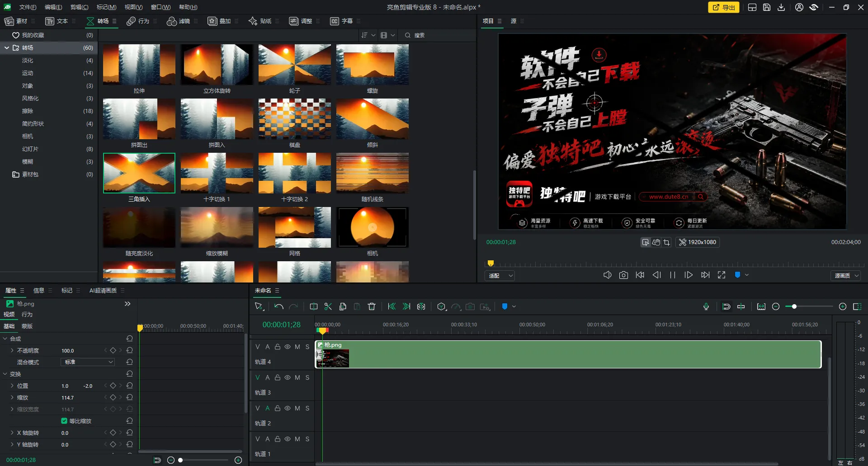Click jump to clip start icon
868x466 pixels.
392,306
